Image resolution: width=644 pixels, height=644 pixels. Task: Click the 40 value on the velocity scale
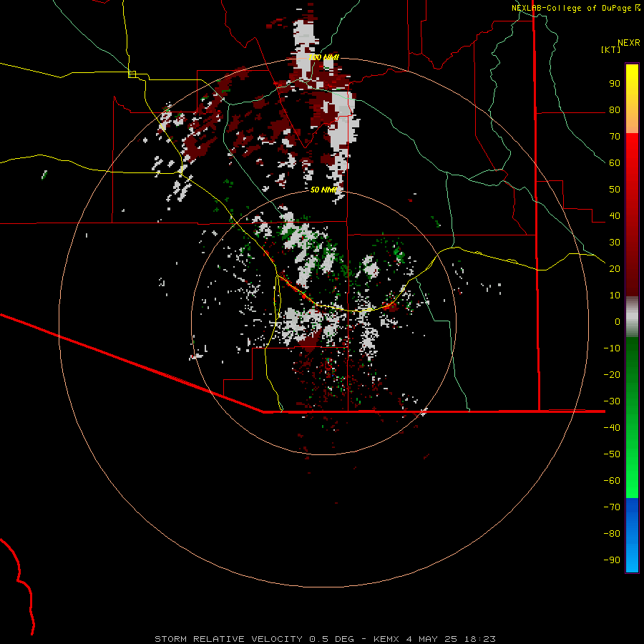point(615,215)
